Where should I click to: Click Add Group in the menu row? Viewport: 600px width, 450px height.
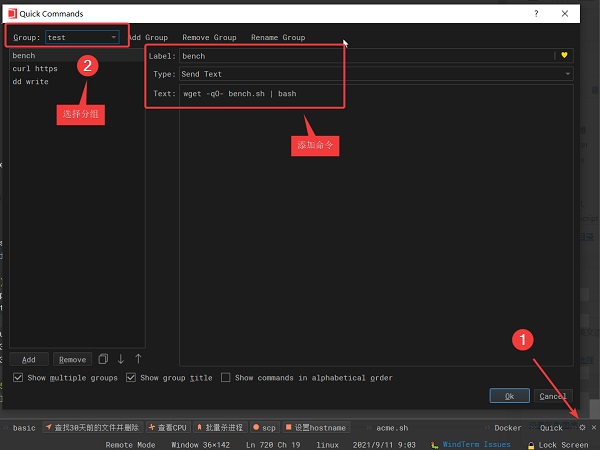147,37
